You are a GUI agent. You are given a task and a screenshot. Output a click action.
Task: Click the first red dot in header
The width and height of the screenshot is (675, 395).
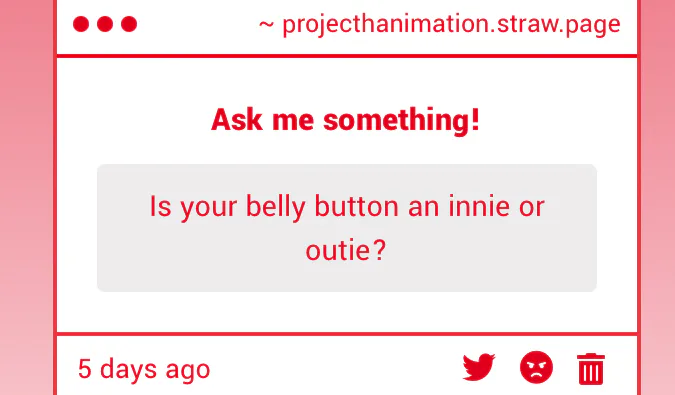click(81, 24)
